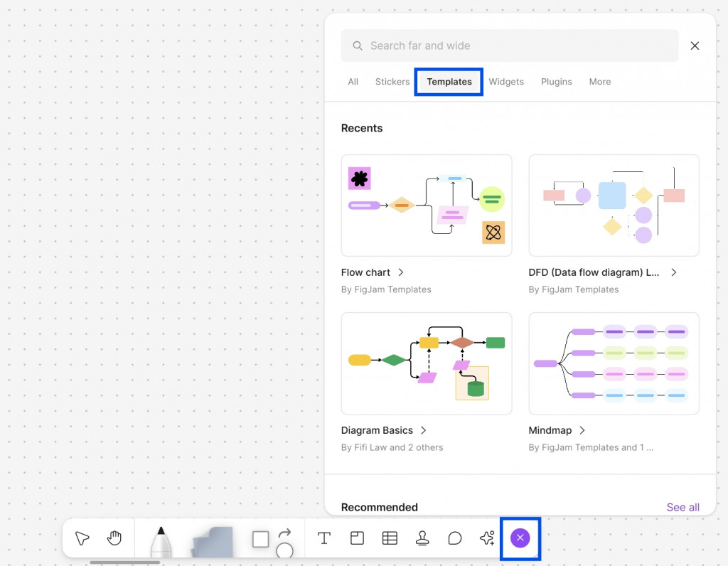Image resolution: width=728 pixels, height=566 pixels.
Task: Expand Diagram Basics details chevron
Action: 424,430
